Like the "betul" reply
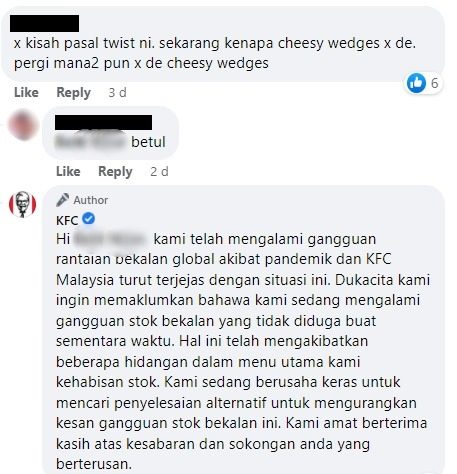This screenshot has width=457, height=474. tap(68, 171)
